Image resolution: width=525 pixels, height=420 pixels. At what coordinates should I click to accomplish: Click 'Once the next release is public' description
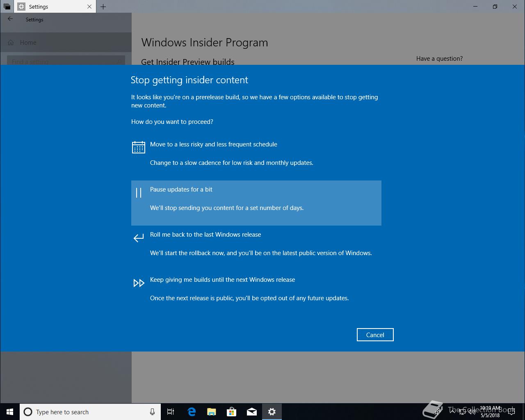tap(249, 298)
